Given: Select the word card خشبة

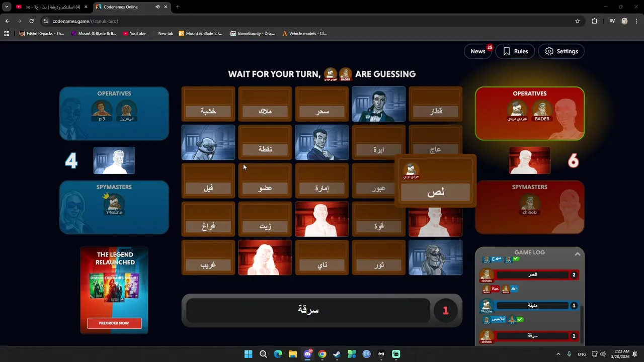Looking at the screenshot, I should click(x=208, y=104).
